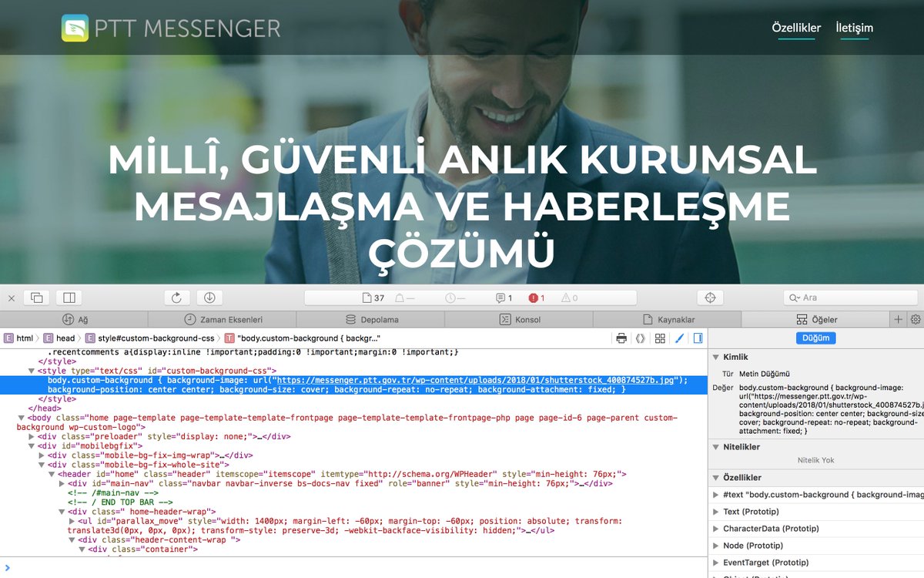The width and height of the screenshot is (924, 578).
Task: Click the log messages counter icon
Action: (x=504, y=297)
